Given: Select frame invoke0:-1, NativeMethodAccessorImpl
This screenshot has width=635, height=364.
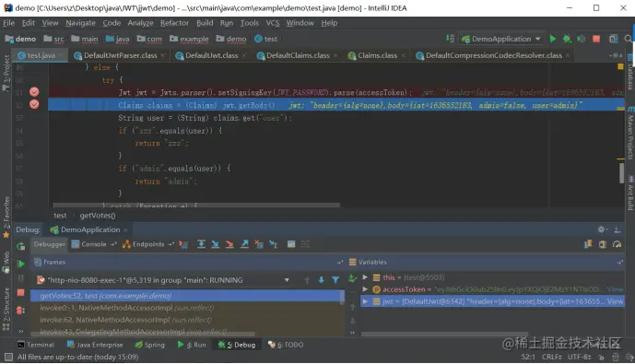Looking at the screenshot, I should coord(187,308).
